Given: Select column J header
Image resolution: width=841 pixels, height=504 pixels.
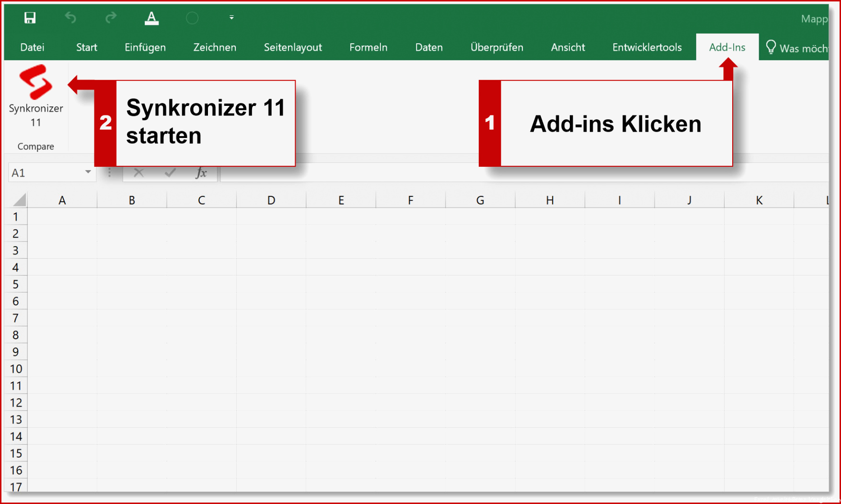Looking at the screenshot, I should point(689,200).
